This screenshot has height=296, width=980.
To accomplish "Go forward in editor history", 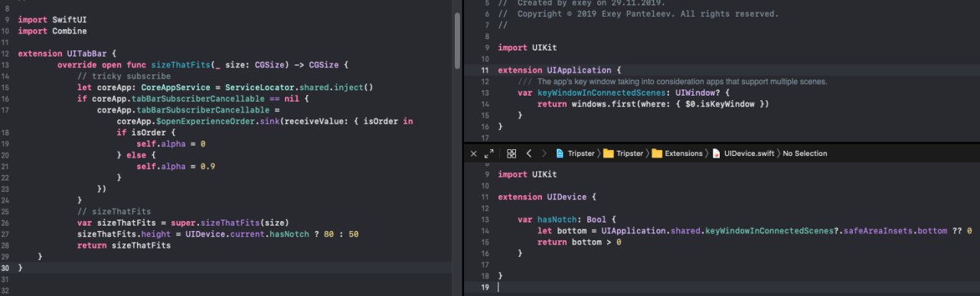I will 544,153.
